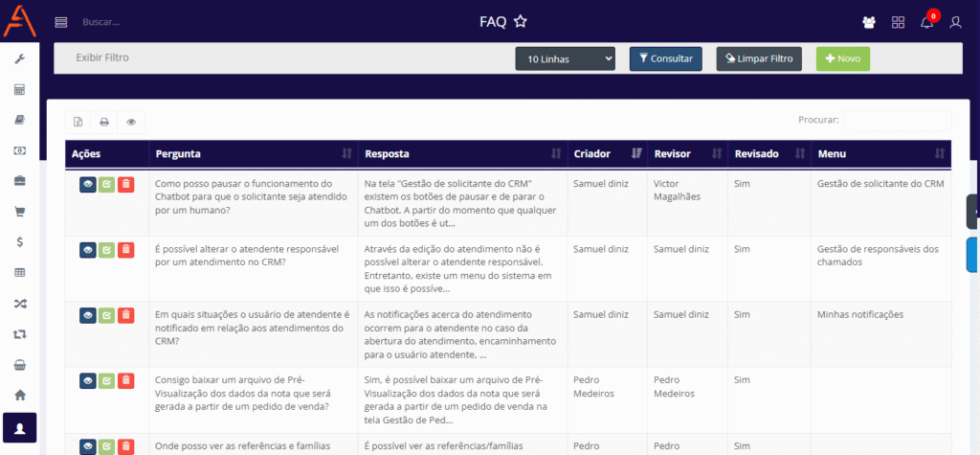This screenshot has height=455, width=980.
Task: Click the favorite star next to FAQ
Action: [520, 21]
